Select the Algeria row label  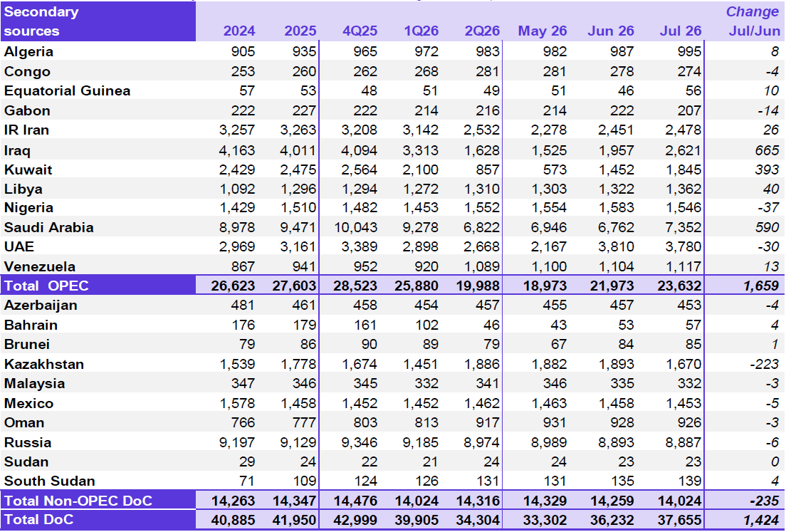click(x=28, y=52)
